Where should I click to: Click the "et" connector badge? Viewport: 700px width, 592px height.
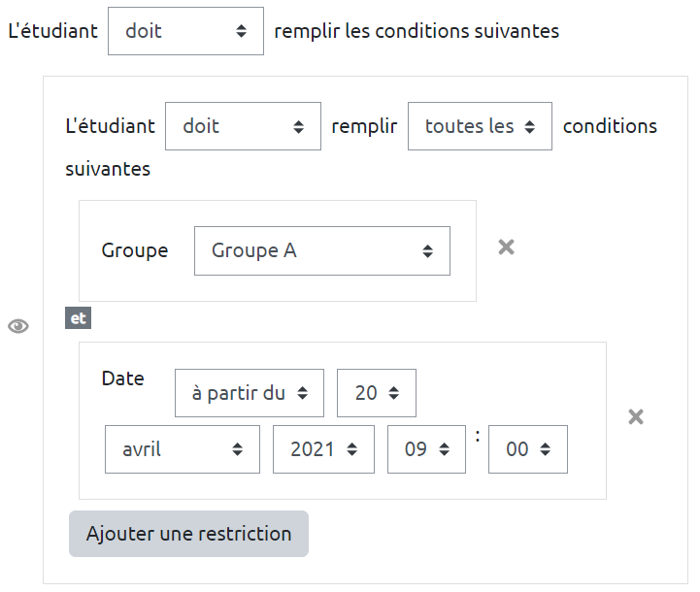click(x=78, y=317)
